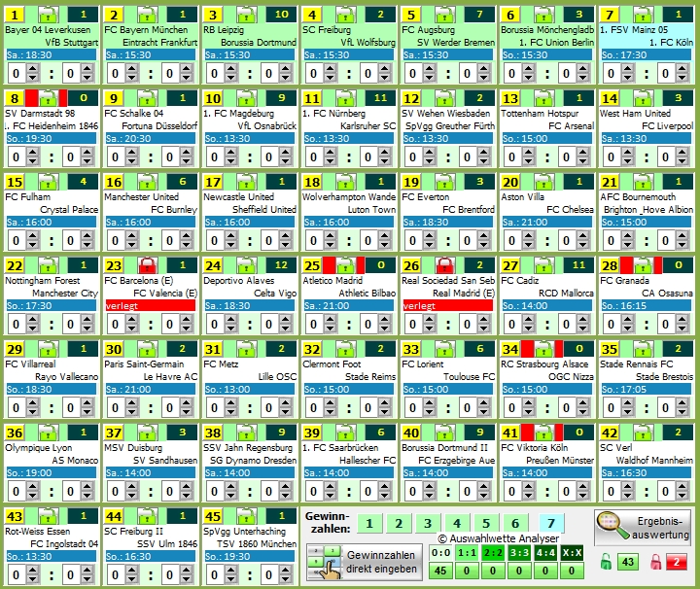Increase home goals for Bayer 04 Leverkusen
Screen dimensions: 700x589
pos(33,69)
